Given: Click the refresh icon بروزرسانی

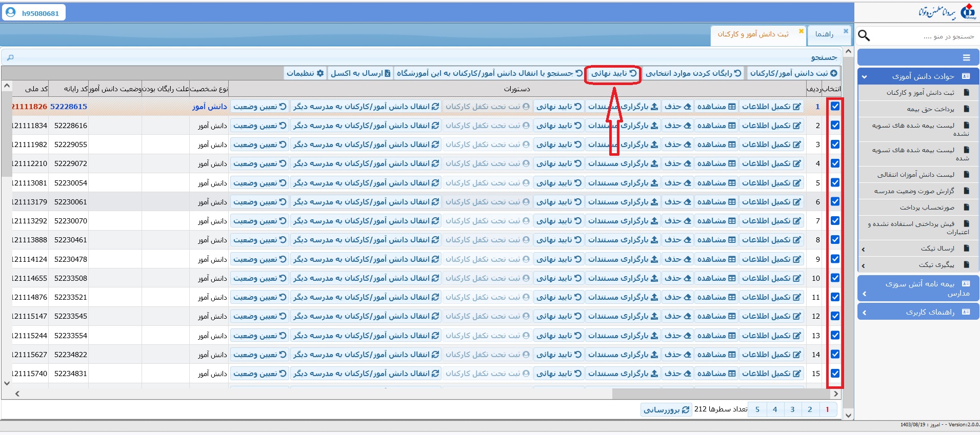Looking at the screenshot, I should [x=686, y=410].
